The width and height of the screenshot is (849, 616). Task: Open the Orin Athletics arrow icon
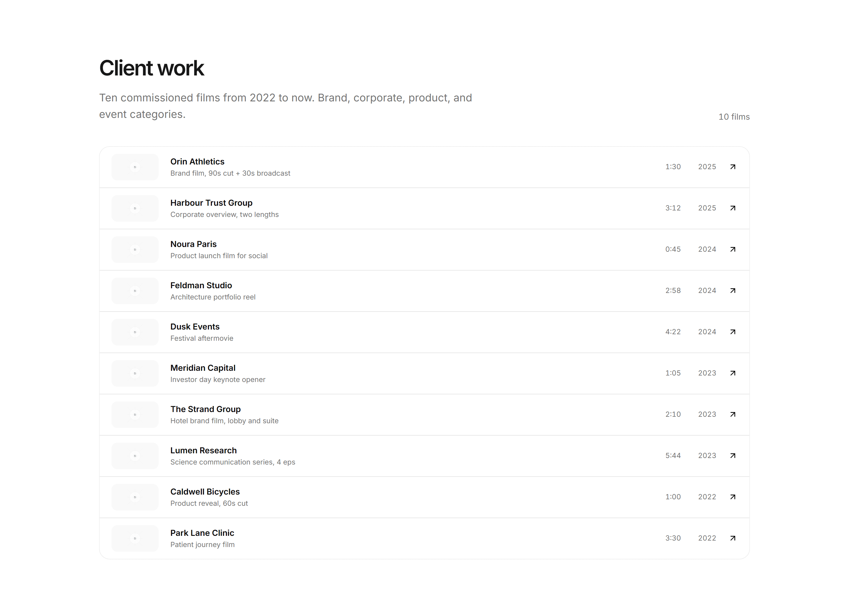pos(733,167)
